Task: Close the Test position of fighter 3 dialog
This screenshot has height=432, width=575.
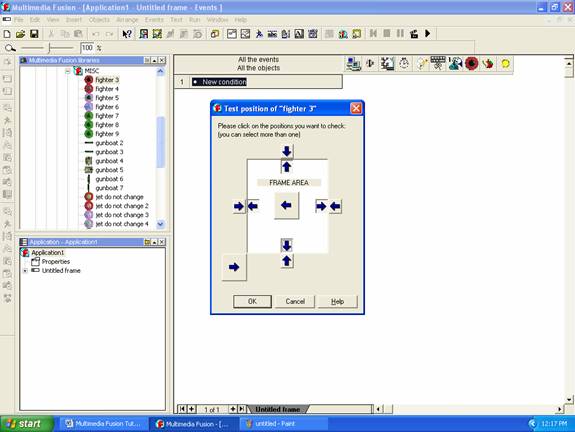Action: [356, 109]
